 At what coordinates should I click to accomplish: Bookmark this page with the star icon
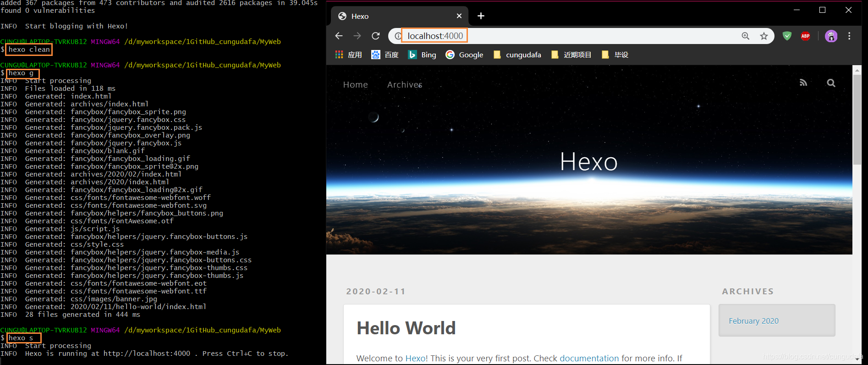[x=764, y=36]
